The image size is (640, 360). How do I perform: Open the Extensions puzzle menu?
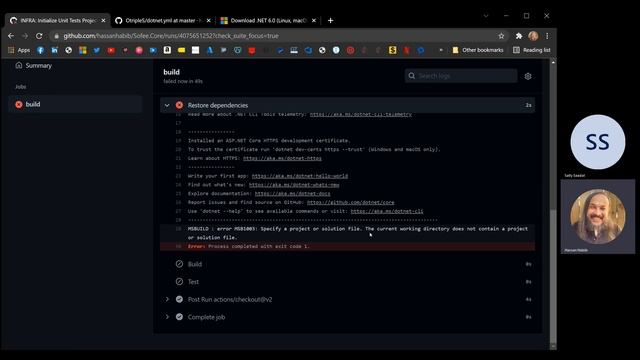tap(519, 36)
